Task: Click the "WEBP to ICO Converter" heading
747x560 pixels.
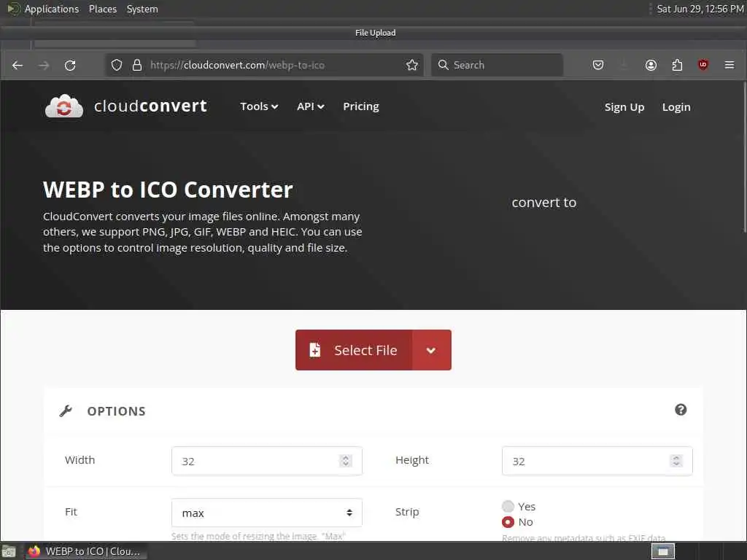Action: tap(168, 190)
